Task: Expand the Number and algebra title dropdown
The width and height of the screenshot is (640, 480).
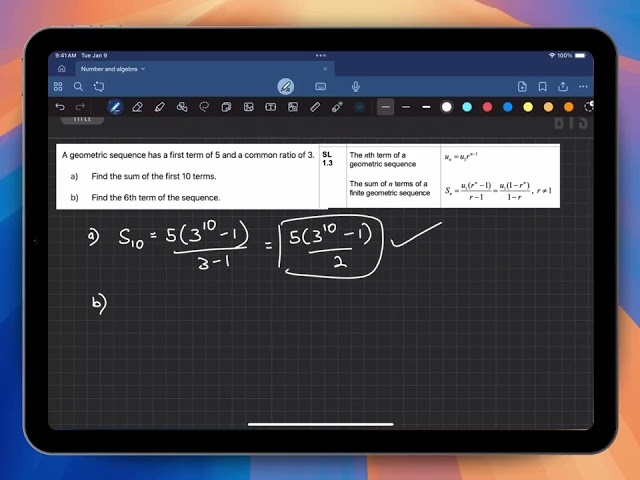Action: click(143, 69)
